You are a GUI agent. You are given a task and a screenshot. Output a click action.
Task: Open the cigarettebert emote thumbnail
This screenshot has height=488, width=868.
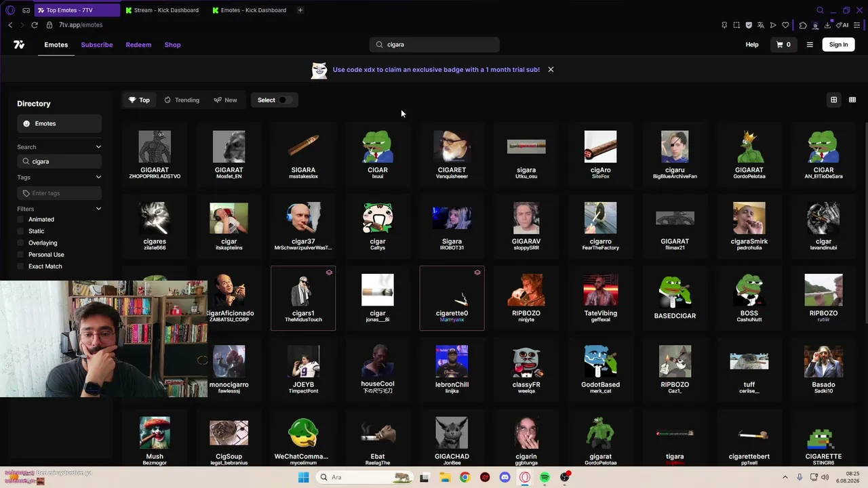749,434
